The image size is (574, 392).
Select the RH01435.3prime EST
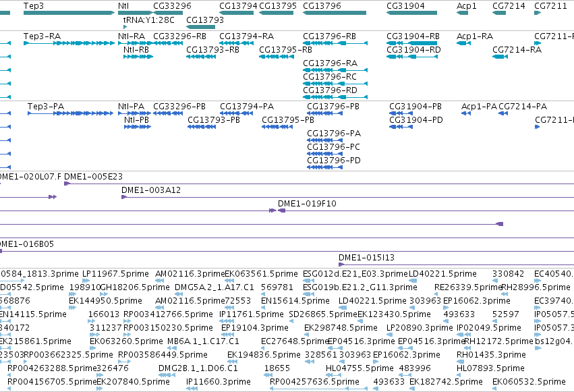[461, 362]
